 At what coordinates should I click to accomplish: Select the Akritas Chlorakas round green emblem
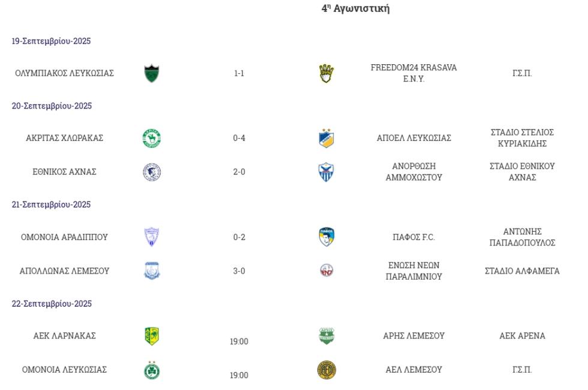pyautogui.click(x=151, y=138)
